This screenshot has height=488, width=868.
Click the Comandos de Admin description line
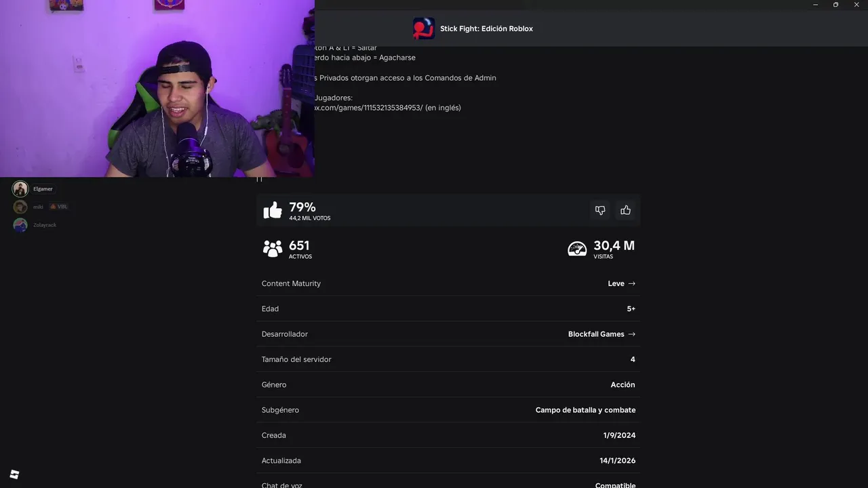406,78
